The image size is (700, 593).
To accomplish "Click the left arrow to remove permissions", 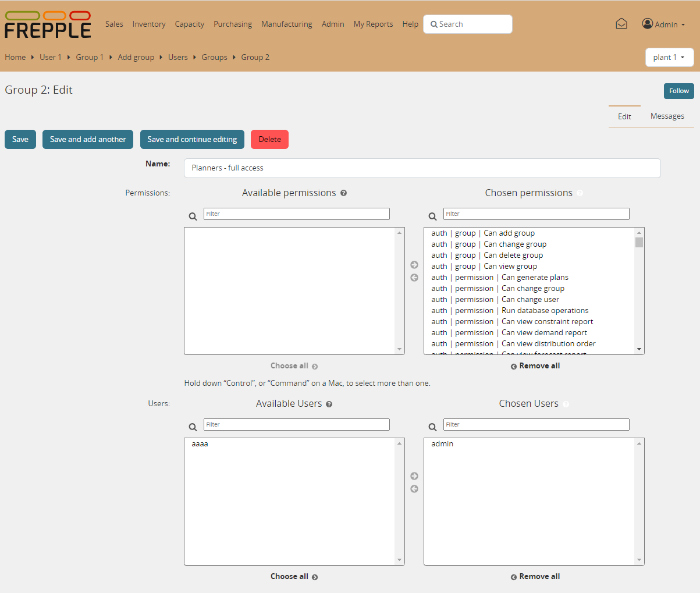I will coord(414,278).
